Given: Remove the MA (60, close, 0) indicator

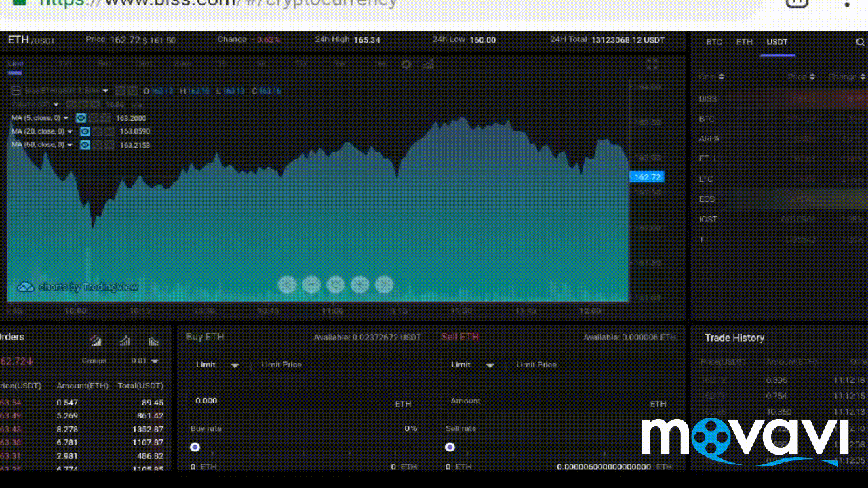Looking at the screenshot, I should [x=109, y=145].
